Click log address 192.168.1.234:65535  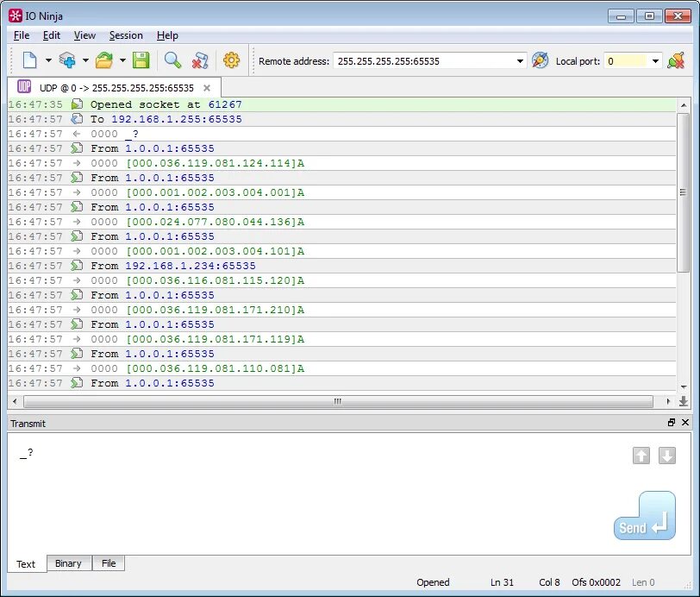(191, 266)
